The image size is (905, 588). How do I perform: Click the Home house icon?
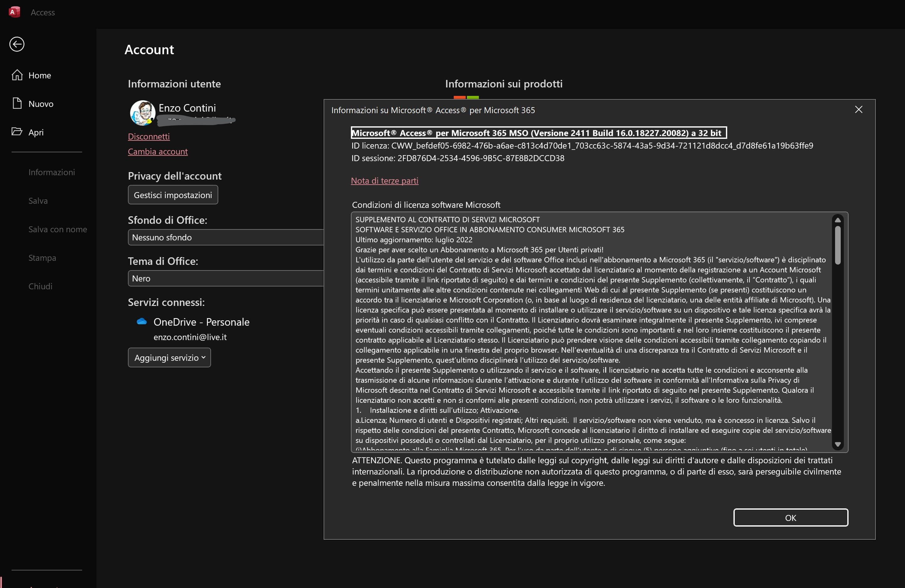(x=17, y=75)
